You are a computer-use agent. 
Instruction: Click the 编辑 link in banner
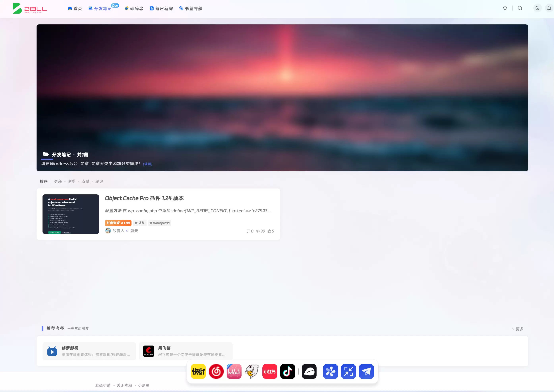coord(148,164)
